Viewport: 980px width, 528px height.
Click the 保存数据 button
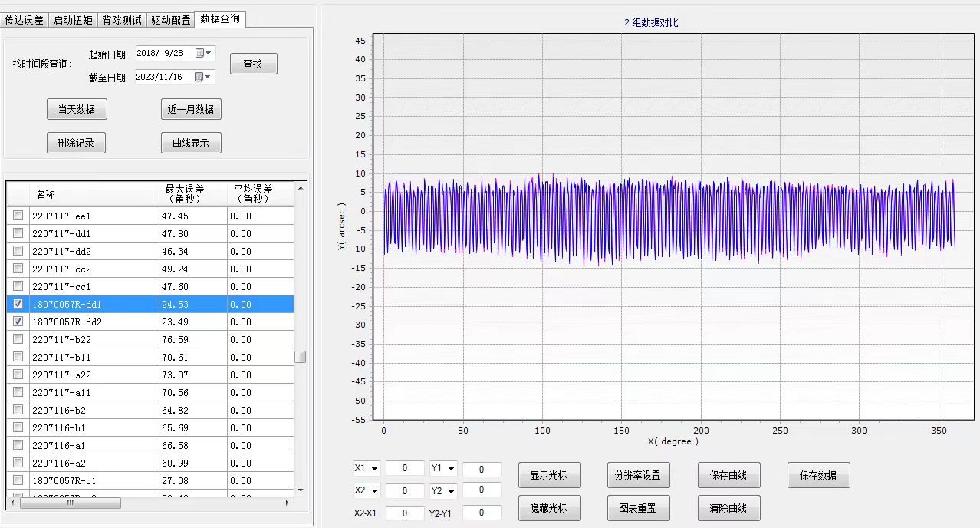818,475
